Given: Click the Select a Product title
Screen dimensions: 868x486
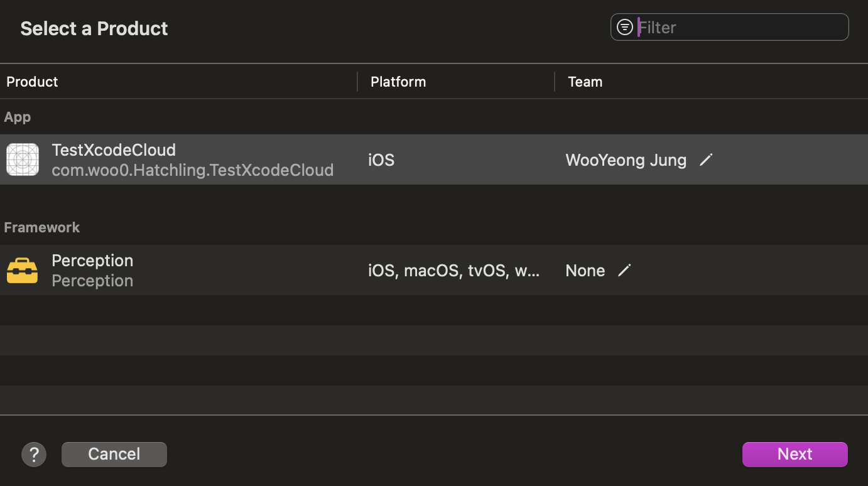Looking at the screenshot, I should (x=94, y=28).
